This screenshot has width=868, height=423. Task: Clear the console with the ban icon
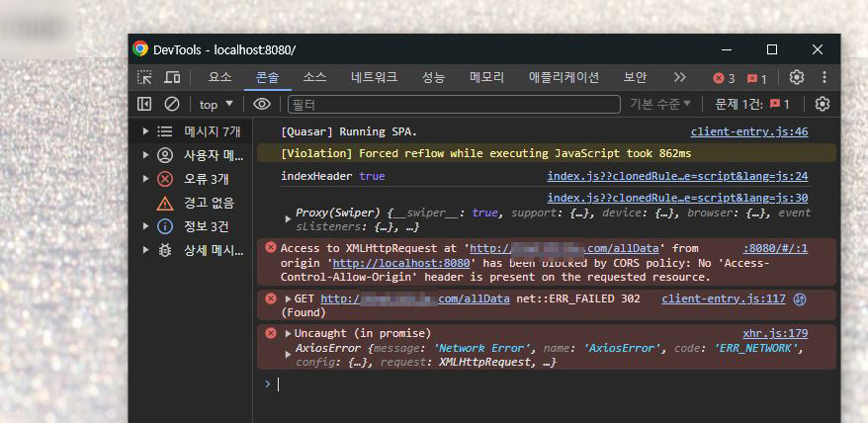pyautogui.click(x=172, y=104)
